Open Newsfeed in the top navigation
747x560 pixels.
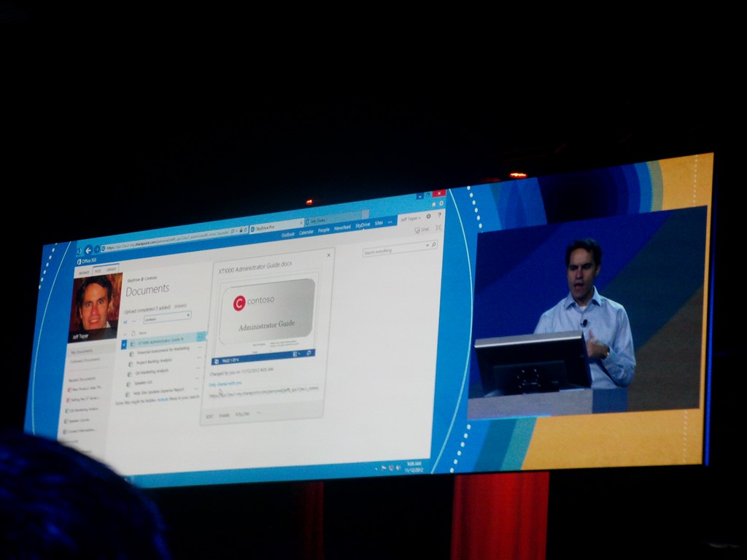[x=342, y=227]
